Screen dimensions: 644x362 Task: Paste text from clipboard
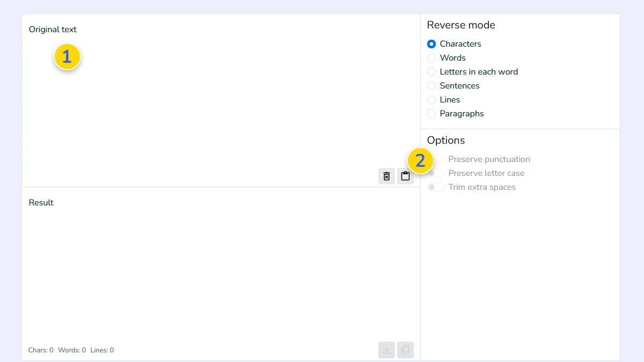click(x=405, y=176)
